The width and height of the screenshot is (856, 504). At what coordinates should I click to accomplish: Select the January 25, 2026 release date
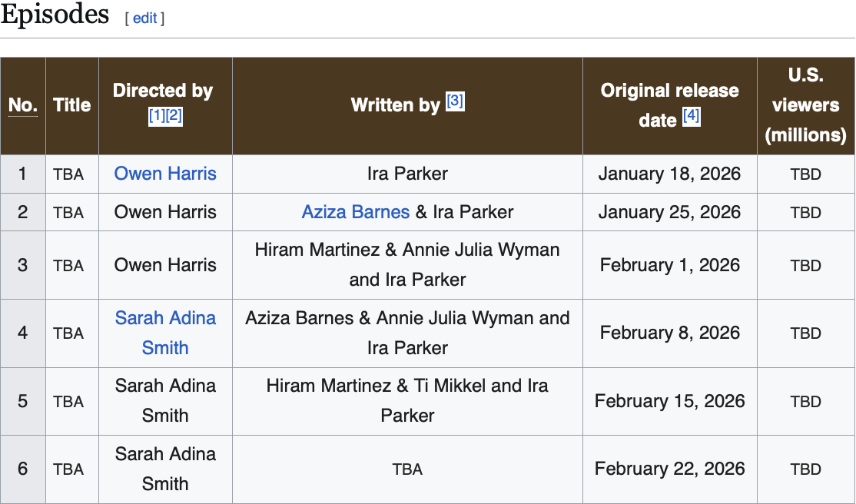(670, 212)
